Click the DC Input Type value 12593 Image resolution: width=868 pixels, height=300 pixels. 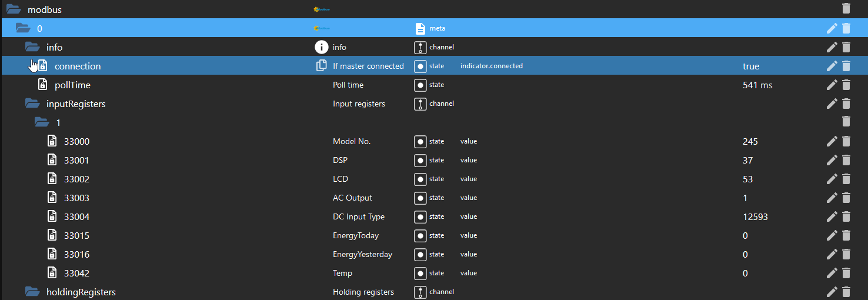point(755,216)
